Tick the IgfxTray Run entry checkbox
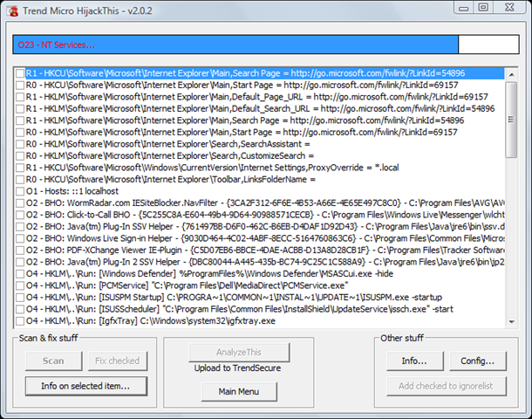This screenshot has width=532, height=419. [20, 321]
